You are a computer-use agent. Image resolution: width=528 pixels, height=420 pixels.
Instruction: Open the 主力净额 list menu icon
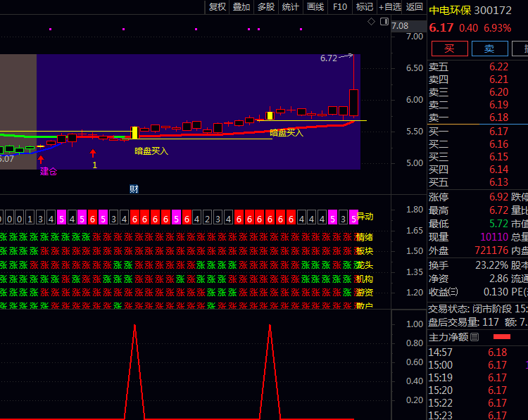[474, 337]
